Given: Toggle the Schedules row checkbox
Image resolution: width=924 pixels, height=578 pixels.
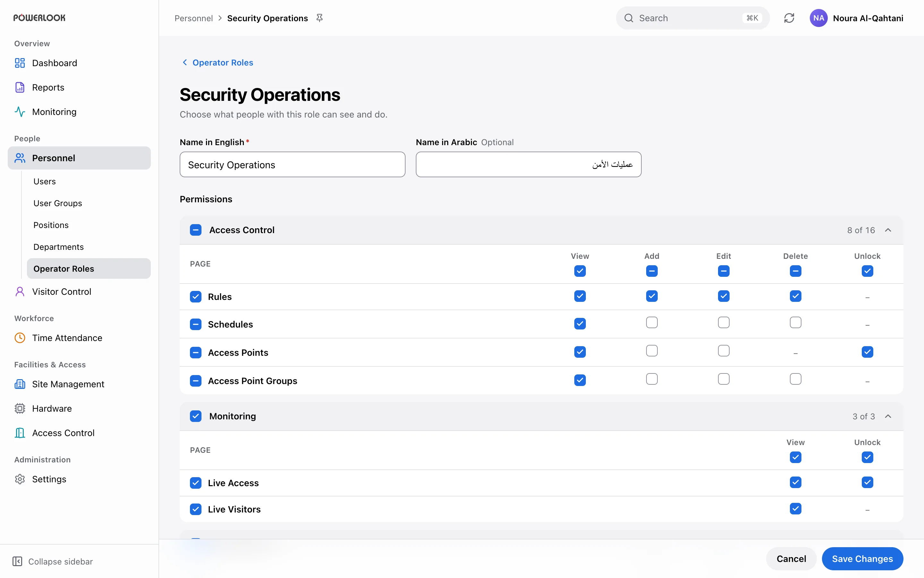Looking at the screenshot, I should click(196, 324).
